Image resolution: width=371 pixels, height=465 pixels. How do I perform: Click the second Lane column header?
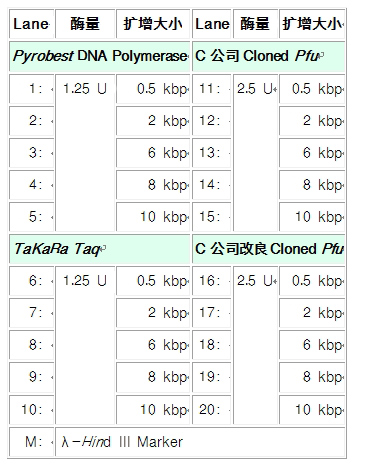pos(212,24)
